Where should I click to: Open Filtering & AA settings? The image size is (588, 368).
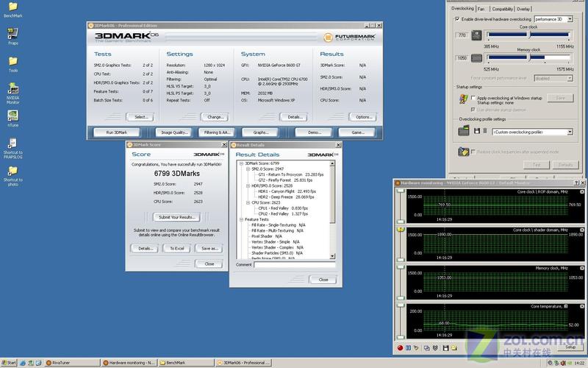coord(217,132)
